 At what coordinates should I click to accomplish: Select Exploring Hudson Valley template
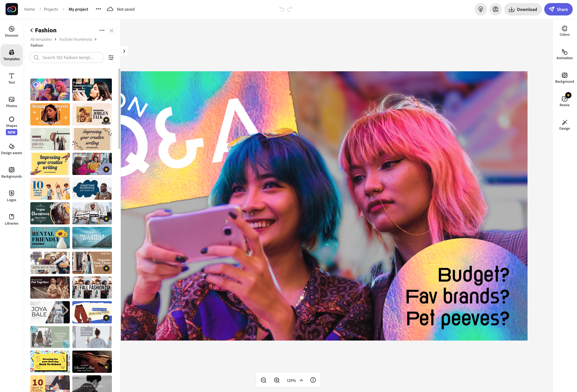pos(50,337)
